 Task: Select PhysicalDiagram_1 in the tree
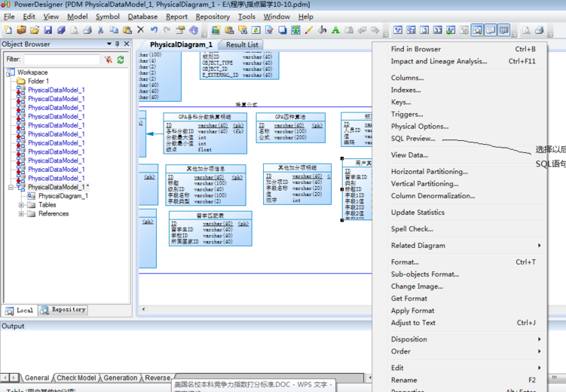[63, 196]
